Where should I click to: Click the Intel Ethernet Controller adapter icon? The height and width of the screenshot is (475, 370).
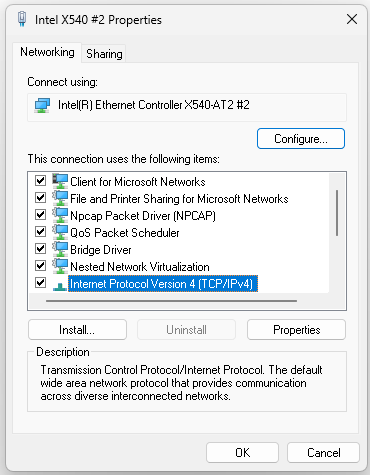(x=42, y=105)
